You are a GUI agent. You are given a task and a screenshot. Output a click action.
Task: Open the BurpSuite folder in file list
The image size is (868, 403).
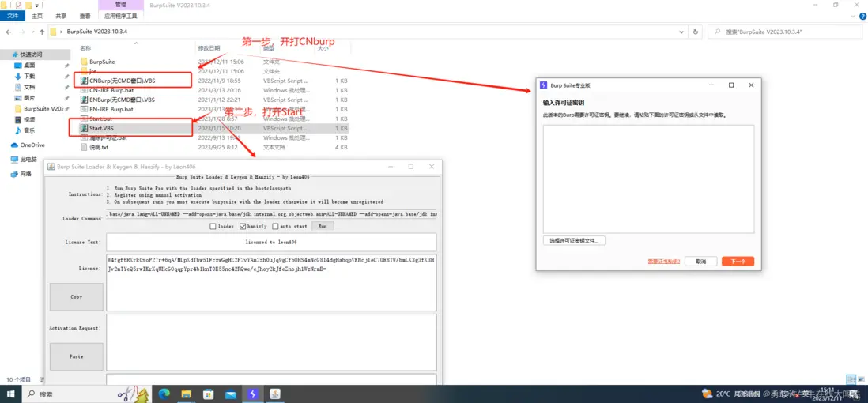click(102, 62)
